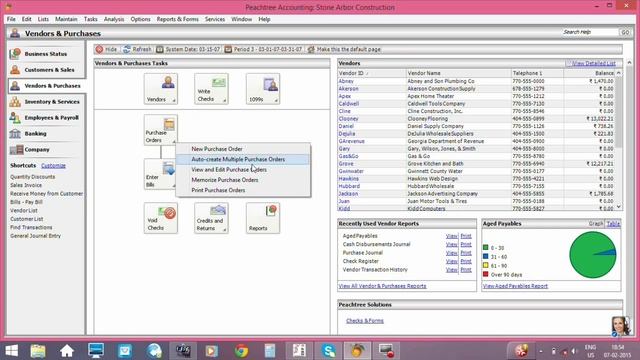Expand the Write Checks dropdown arrow
This screenshot has height=360, width=640.
pos(224,100)
